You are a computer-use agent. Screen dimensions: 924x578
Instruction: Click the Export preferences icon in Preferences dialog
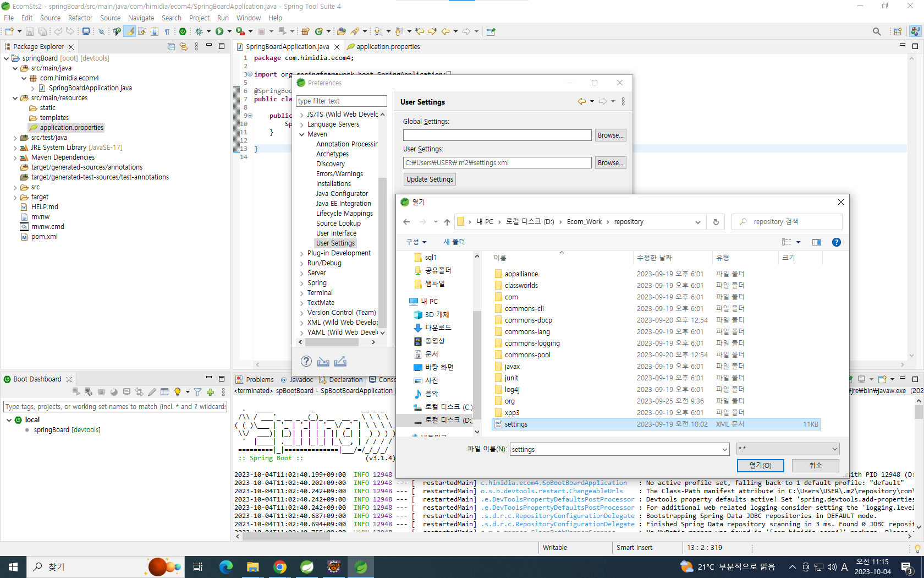[x=340, y=361]
